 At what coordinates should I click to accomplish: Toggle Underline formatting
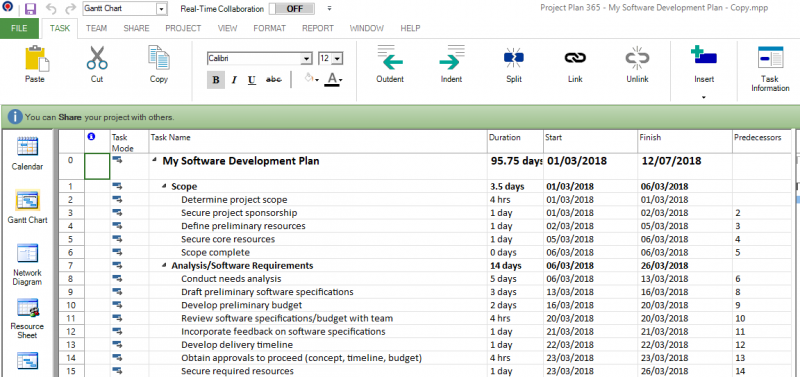point(252,80)
